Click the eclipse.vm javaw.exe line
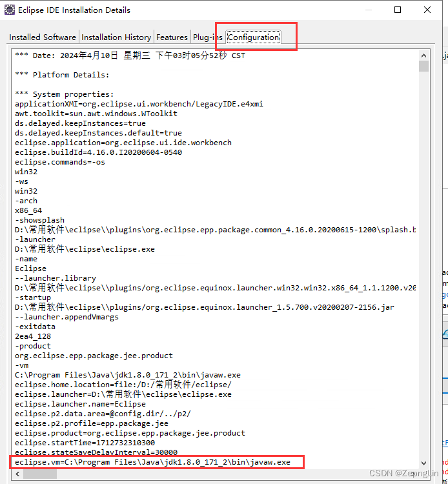Image resolution: width=448 pixels, height=484 pixels. pos(152,462)
